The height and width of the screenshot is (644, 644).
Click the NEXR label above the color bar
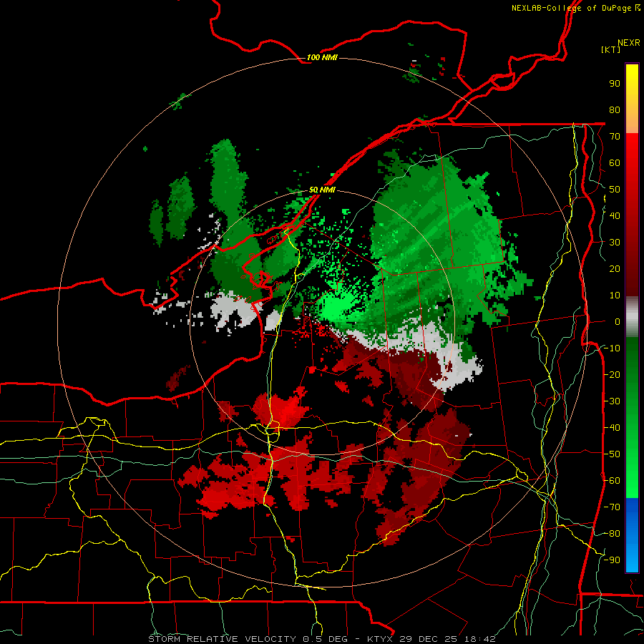point(629,43)
